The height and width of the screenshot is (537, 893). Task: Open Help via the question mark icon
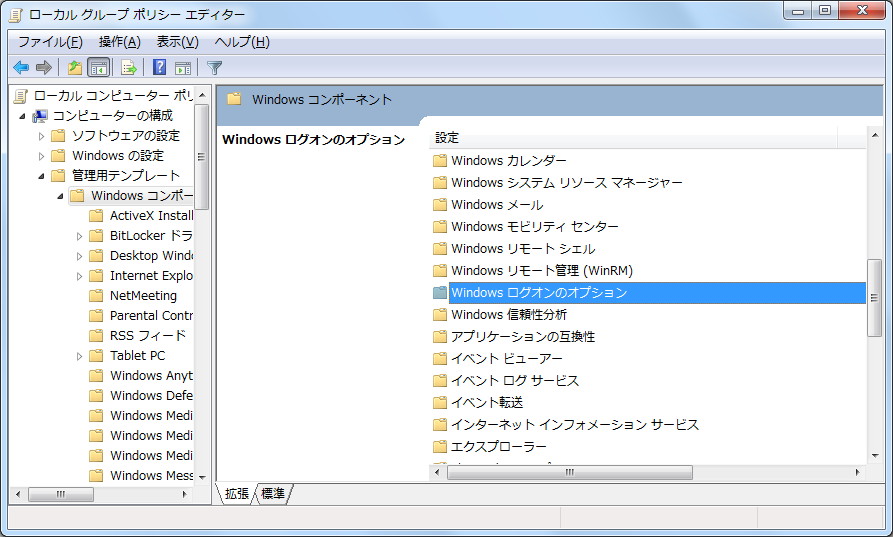159,67
